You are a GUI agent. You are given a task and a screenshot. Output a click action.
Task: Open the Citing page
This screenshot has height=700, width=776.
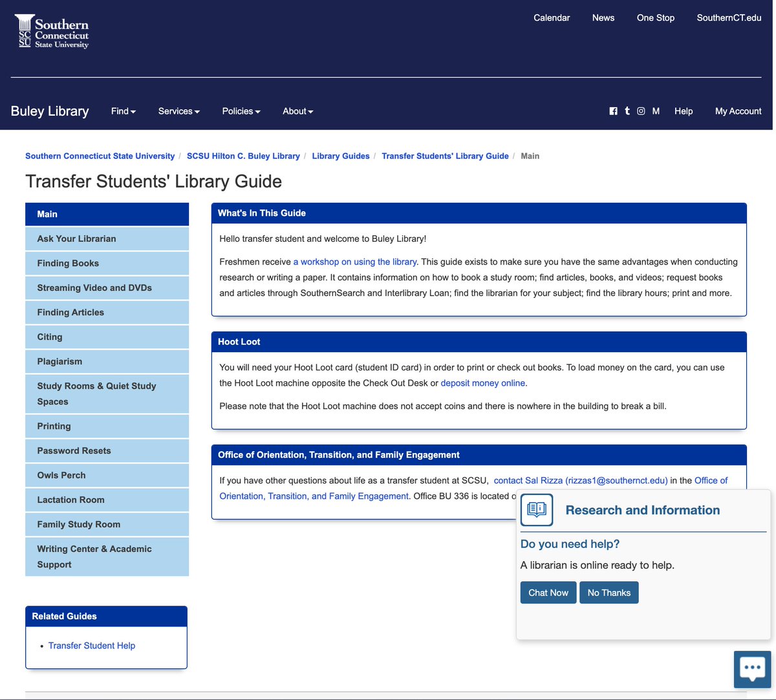click(x=107, y=337)
